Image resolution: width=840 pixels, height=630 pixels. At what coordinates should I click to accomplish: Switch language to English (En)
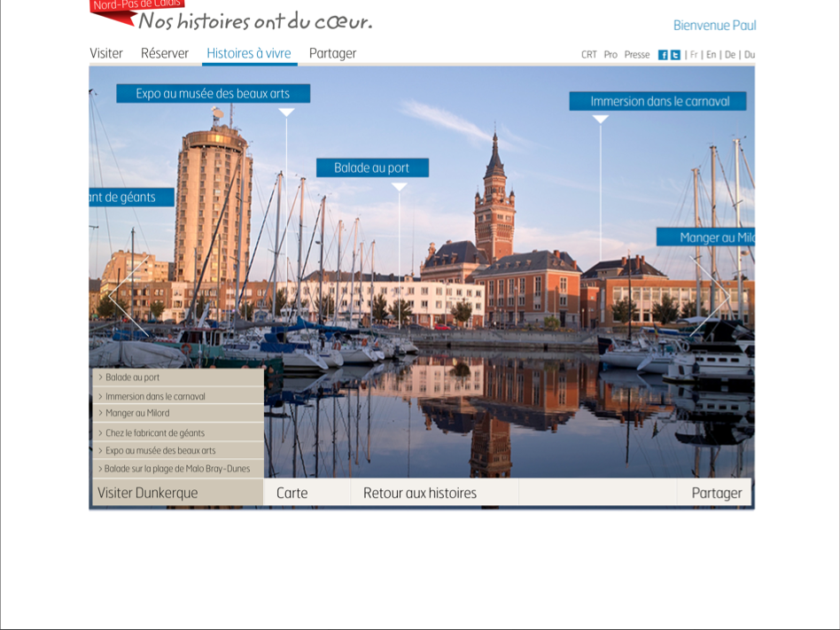711,55
